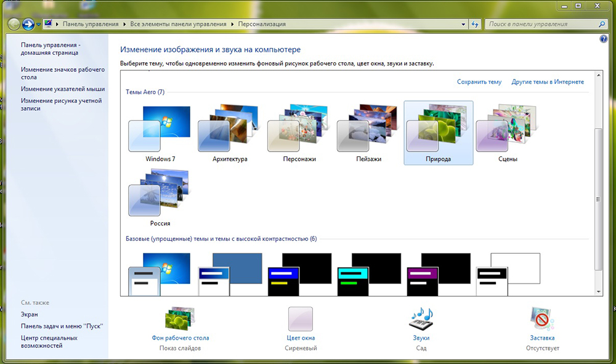This screenshot has height=364, width=616.
Task: Click the Поиск в панели управления field
Action: pos(542,24)
